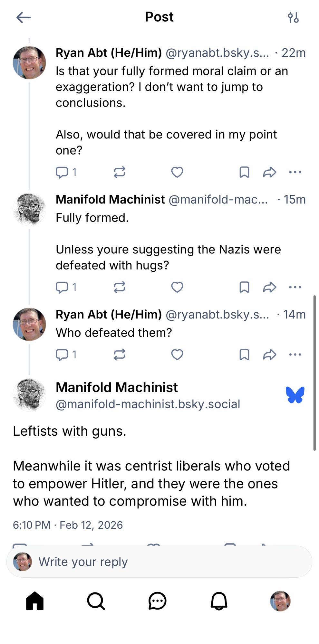Open @manifold-machinist.bsky.social profile handle

click(x=148, y=404)
